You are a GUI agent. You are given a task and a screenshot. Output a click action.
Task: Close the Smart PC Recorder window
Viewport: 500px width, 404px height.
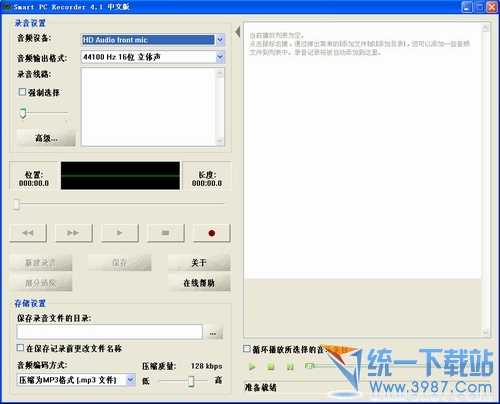click(492, 7)
